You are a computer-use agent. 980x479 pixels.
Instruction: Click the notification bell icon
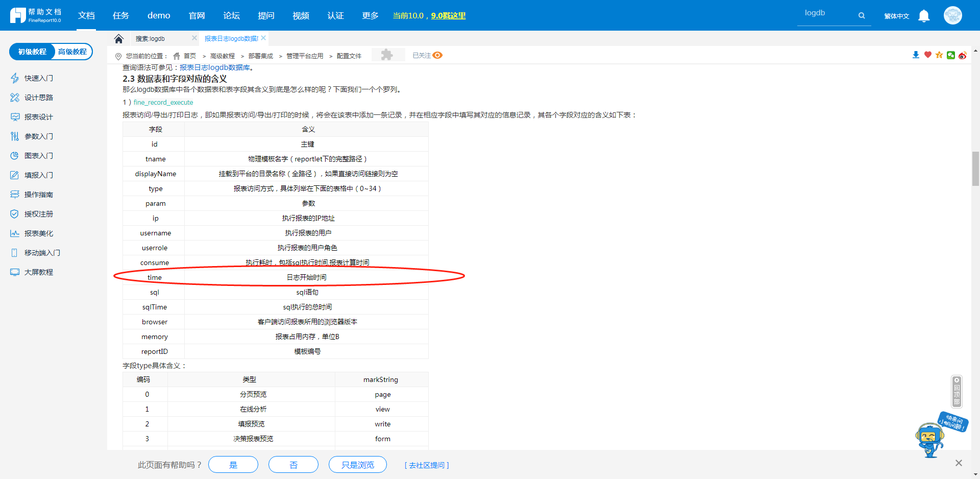click(x=923, y=16)
